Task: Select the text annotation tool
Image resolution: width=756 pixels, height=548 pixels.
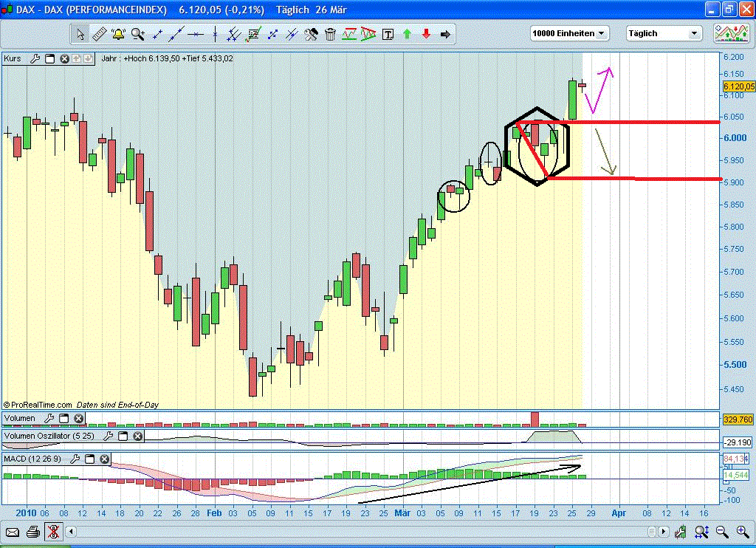Action: pos(388,34)
